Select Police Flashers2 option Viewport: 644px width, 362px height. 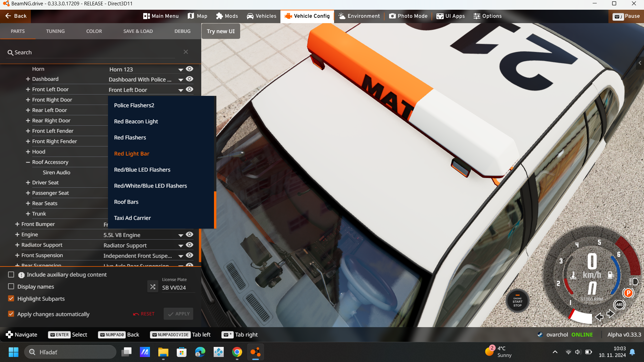pyautogui.click(x=161, y=105)
